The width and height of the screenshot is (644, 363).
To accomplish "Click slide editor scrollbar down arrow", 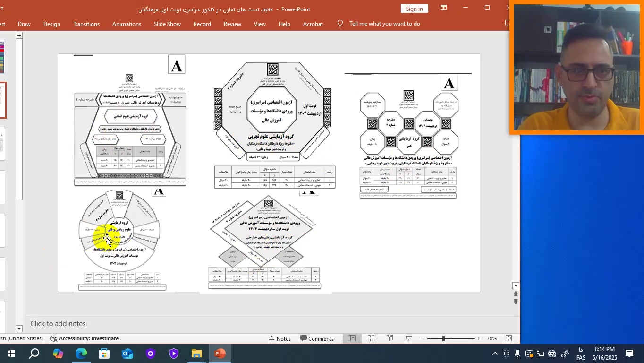I will click(x=516, y=286).
